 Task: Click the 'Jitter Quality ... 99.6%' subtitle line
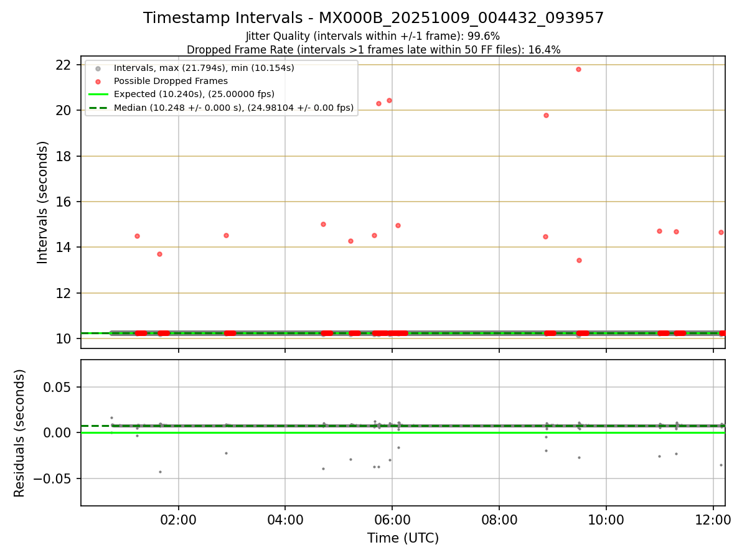373,36
